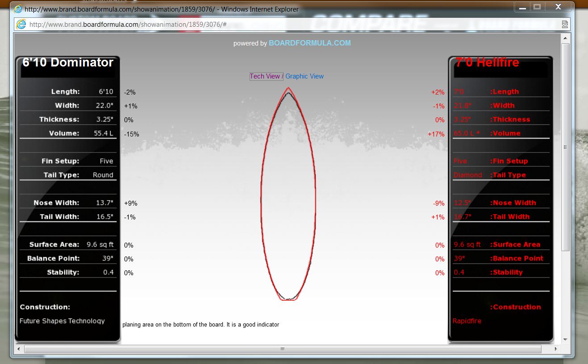Click the Dominator tail width value 16.5"

point(105,217)
